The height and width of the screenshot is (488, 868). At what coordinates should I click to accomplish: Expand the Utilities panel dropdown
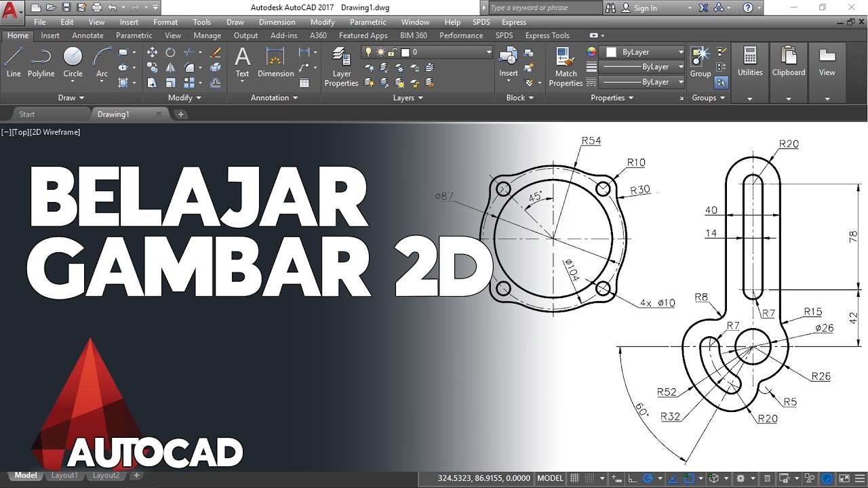(x=750, y=98)
